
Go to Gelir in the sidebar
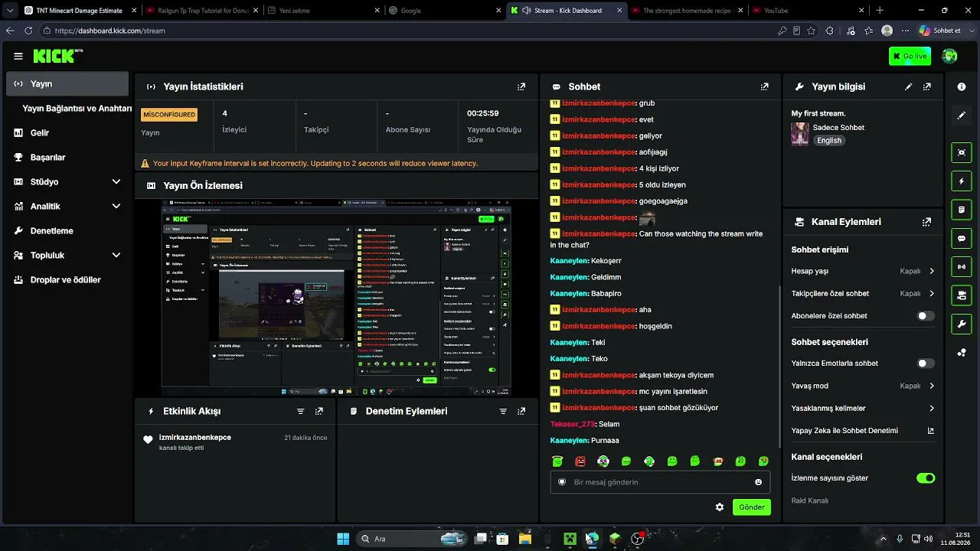click(67, 133)
